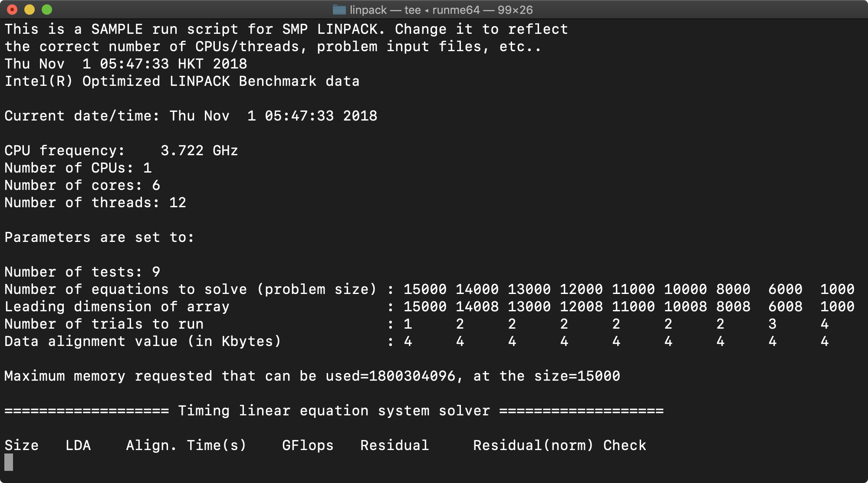Click problem size value 15000 in equations row
This screenshot has height=483, width=868.
[x=425, y=289]
